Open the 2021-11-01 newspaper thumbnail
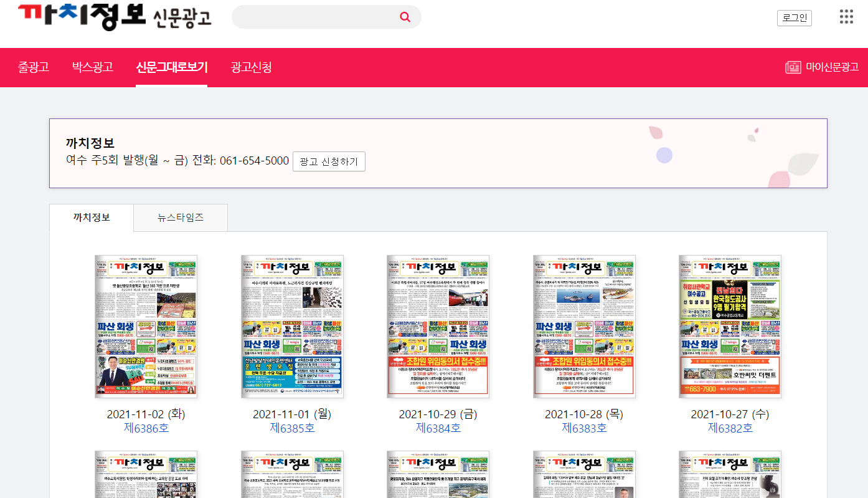 [292, 326]
